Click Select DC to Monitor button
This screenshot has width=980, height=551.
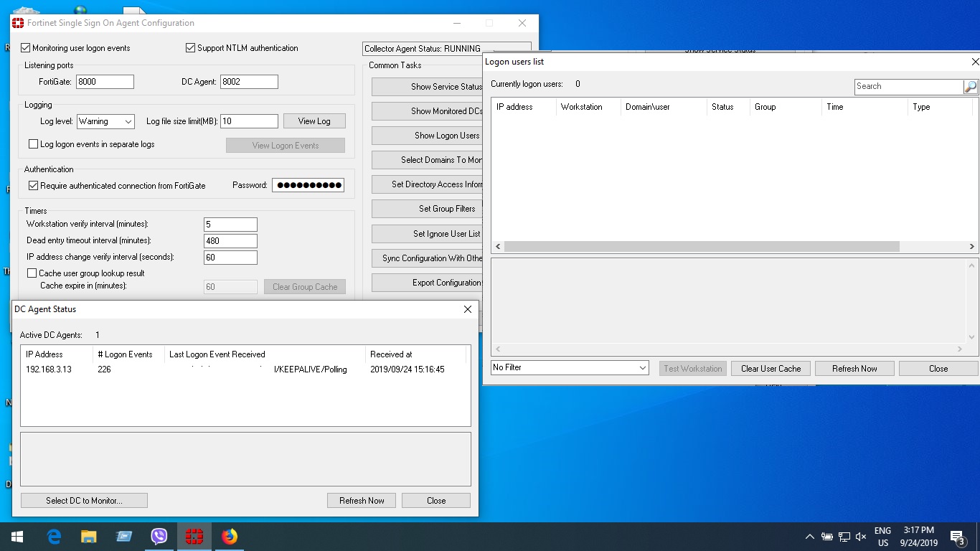click(x=84, y=501)
